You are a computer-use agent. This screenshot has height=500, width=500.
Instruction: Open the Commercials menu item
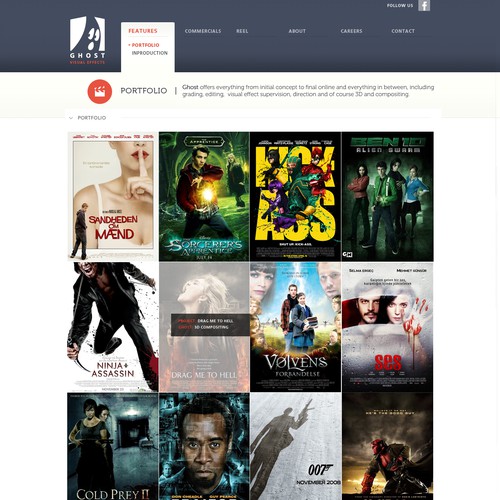(x=203, y=31)
